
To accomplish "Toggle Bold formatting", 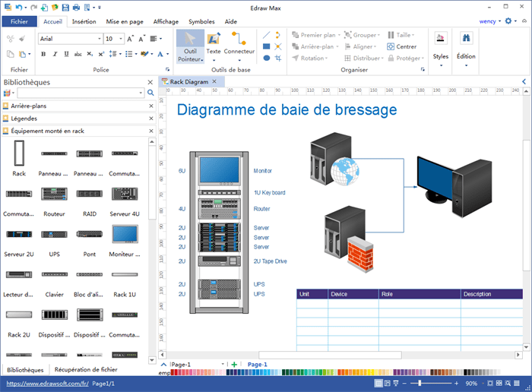I will (x=43, y=54).
